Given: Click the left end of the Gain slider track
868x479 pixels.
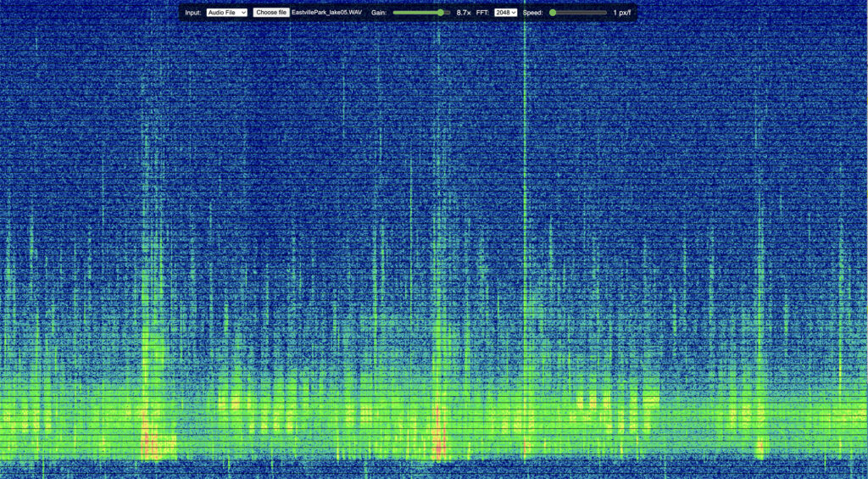Looking at the screenshot, I should 395,13.
